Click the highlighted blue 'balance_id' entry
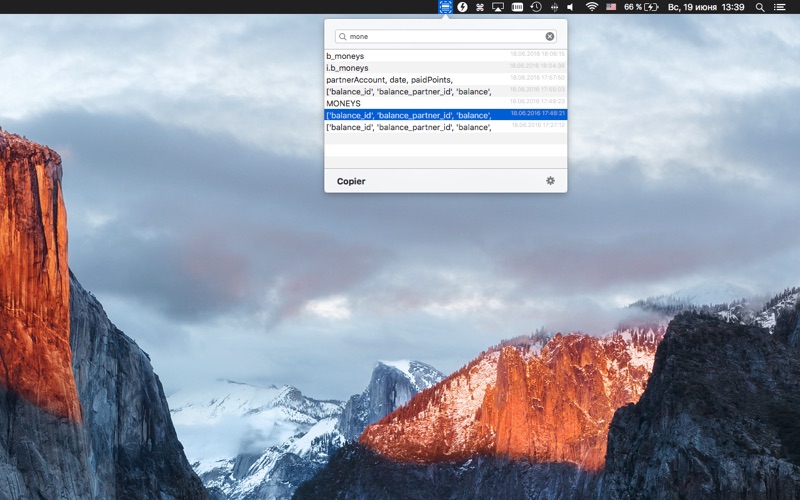 445,115
